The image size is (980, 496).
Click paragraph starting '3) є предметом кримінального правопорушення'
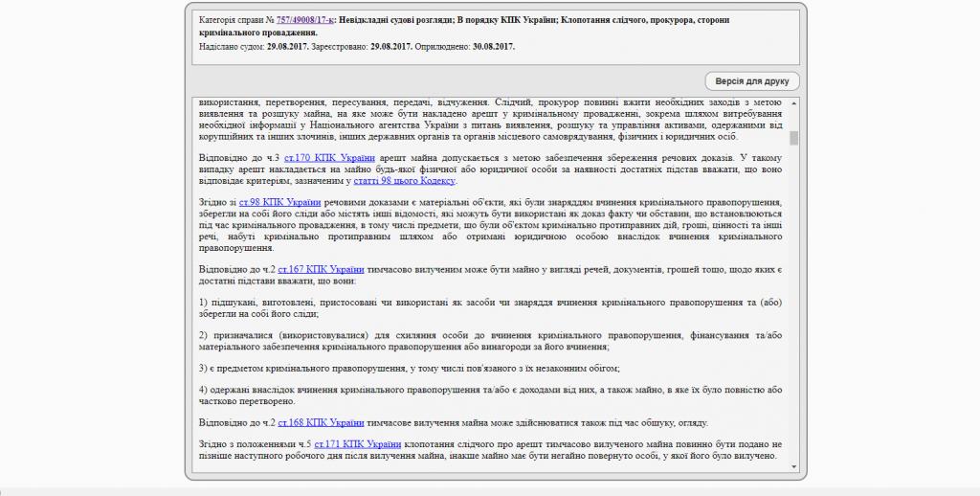(410, 369)
